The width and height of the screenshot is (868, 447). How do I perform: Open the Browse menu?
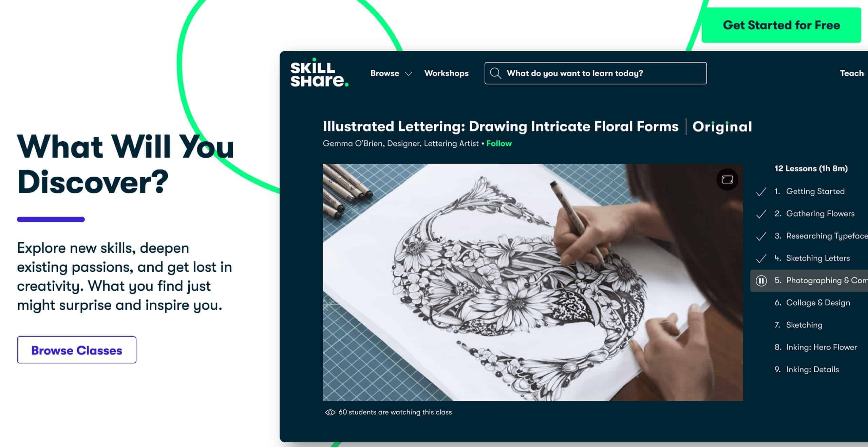click(x=385, y=73)
